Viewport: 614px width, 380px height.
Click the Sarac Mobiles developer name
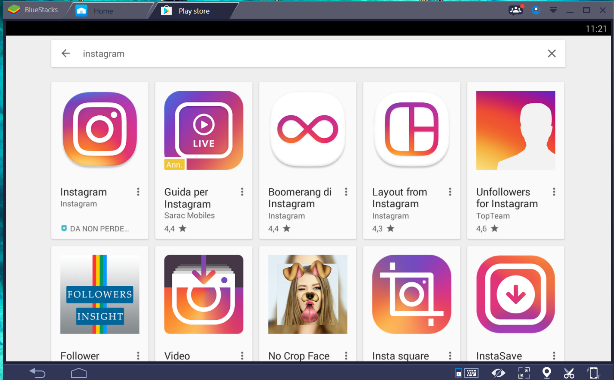pos(190,215)
